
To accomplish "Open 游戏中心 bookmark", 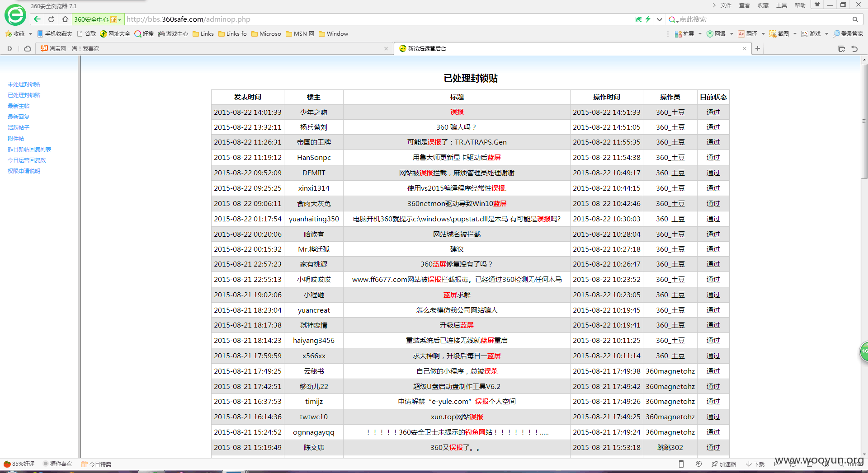I will tap(173, 34).
